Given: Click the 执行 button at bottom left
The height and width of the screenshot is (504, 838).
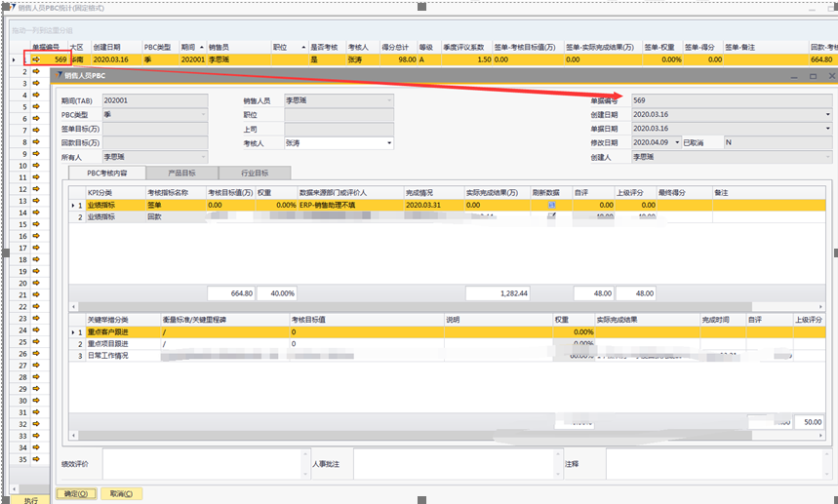Looking at the screenshot, I should (30, 499).
